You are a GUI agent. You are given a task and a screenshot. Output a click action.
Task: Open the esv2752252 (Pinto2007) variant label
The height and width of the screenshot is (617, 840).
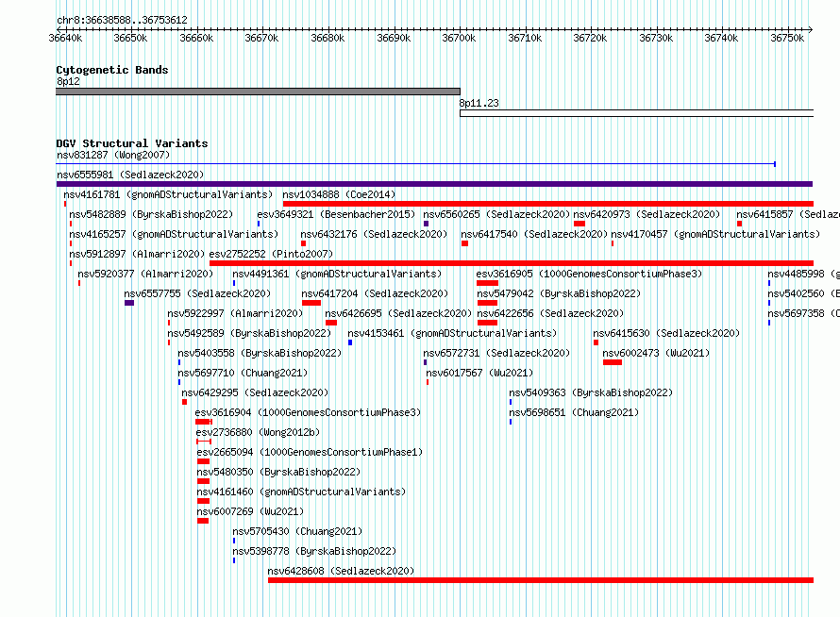(x=271, y=254)
